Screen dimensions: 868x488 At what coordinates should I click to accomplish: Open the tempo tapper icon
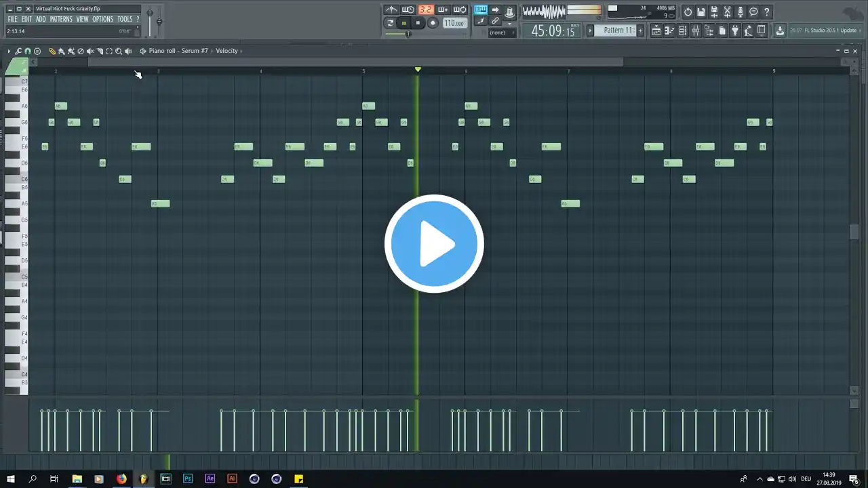748,30
